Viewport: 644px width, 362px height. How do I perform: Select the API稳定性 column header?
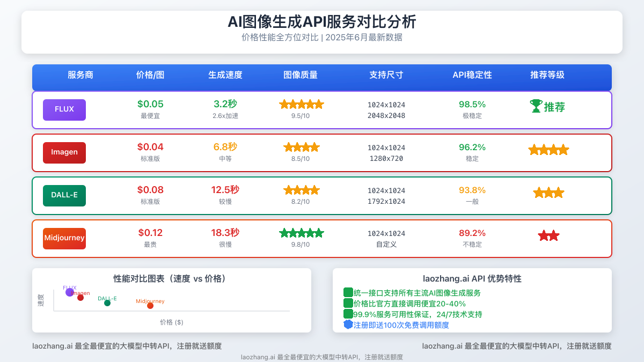click(x=472, y=75)
